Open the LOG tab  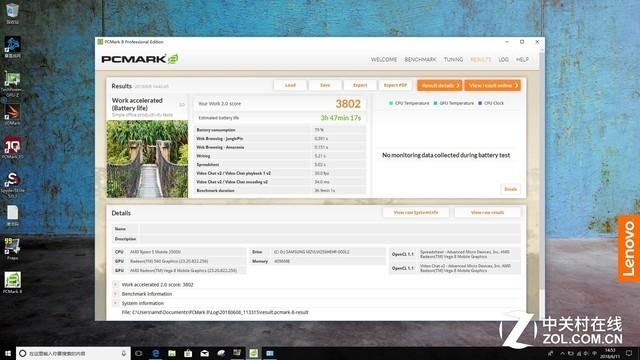503,60
